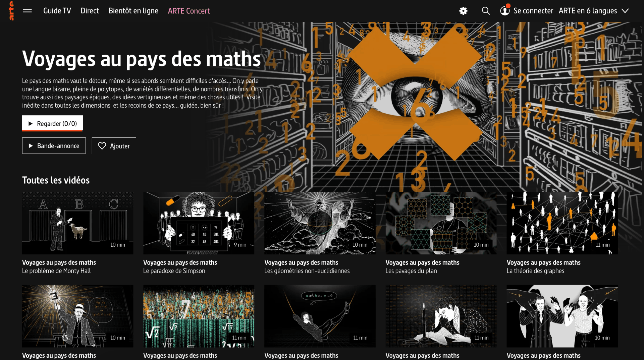The image size is (644, 360).
Task: Click the Regarder (0/0) button
Action: (x=52, y=123)
